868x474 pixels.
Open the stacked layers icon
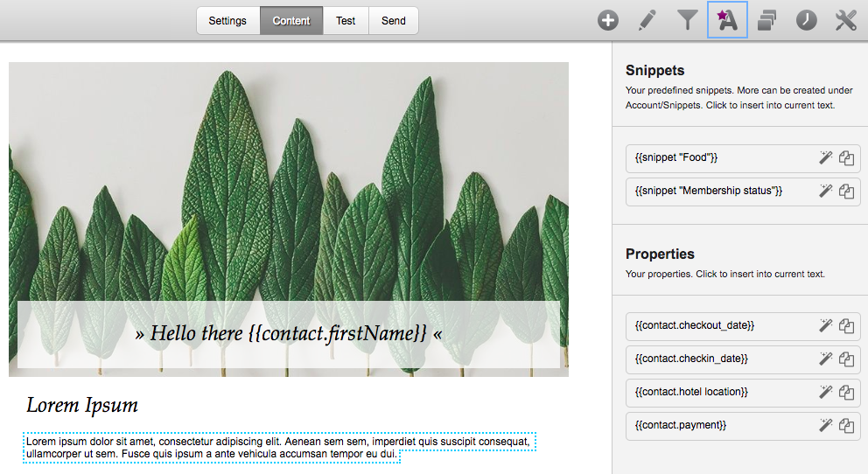coord(766,20)
